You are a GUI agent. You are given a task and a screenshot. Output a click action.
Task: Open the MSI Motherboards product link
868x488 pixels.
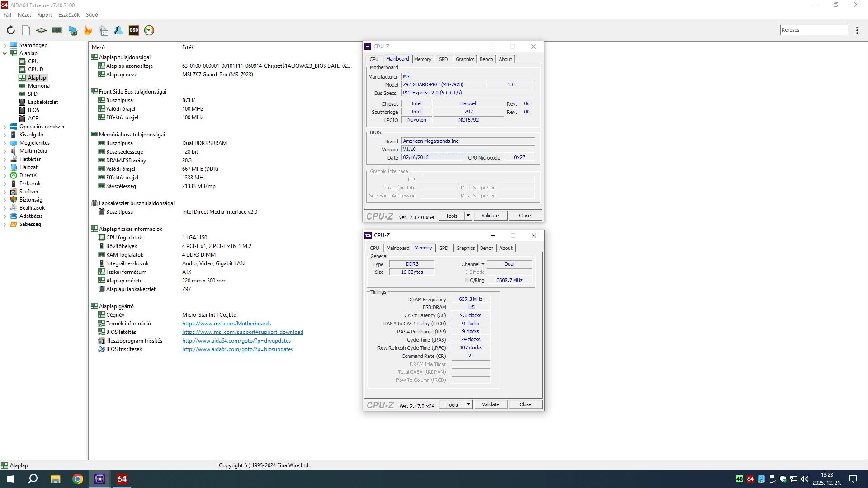point(226,324)
